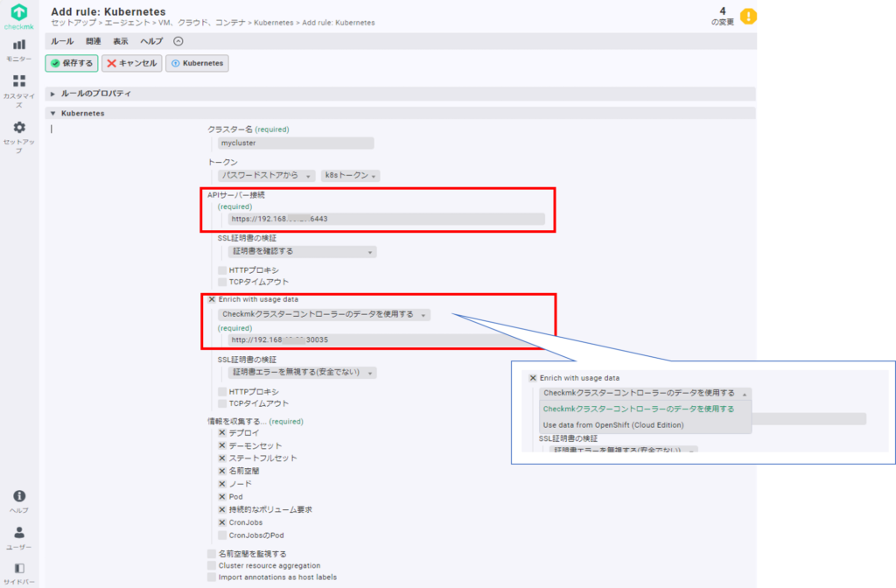
Task: Click the キャンセル cancel button
Action: (x=132, y=63)
